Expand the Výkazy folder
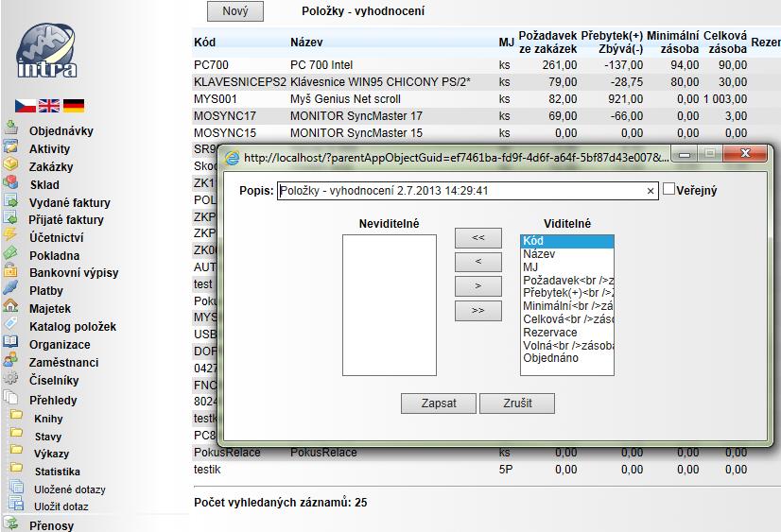This screenshot has width=781, height=532. [x=16, y=454]
